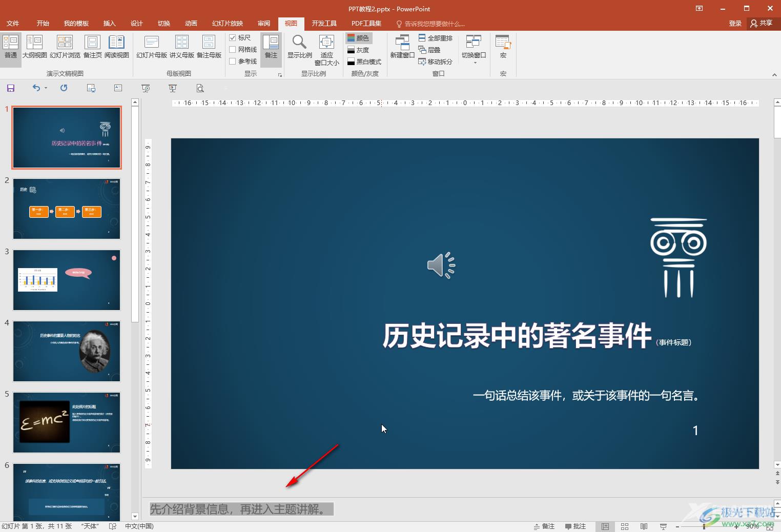Click the Save icon in quick access toolbar
This screenshot has width=781, height=532.
click(x=11, y=88)
